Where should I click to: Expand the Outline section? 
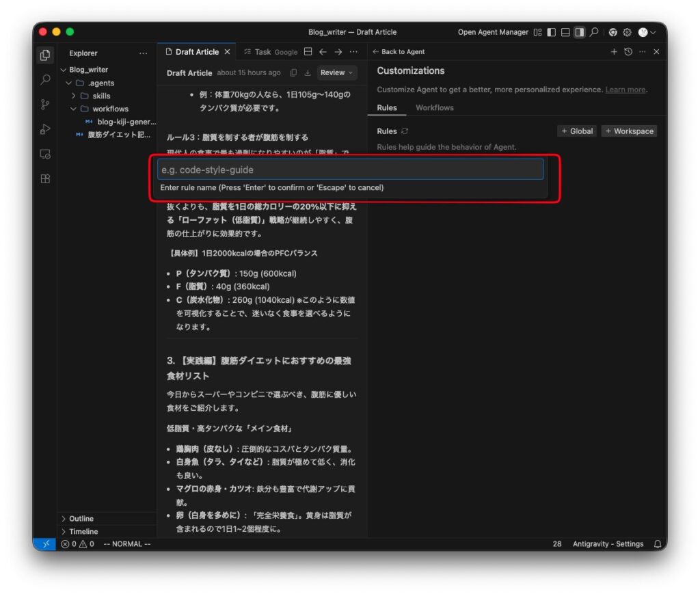pyautogui.click(x=81, y=519)
